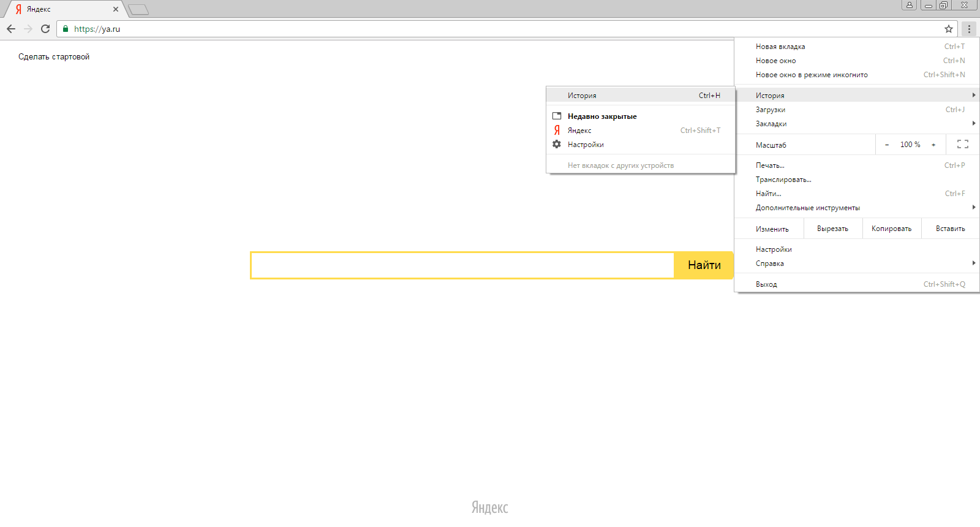Image resolution: width=980 pixels, height=527 pixels.
Task: Open the История submenu in main menu
Action: point(857,96)
